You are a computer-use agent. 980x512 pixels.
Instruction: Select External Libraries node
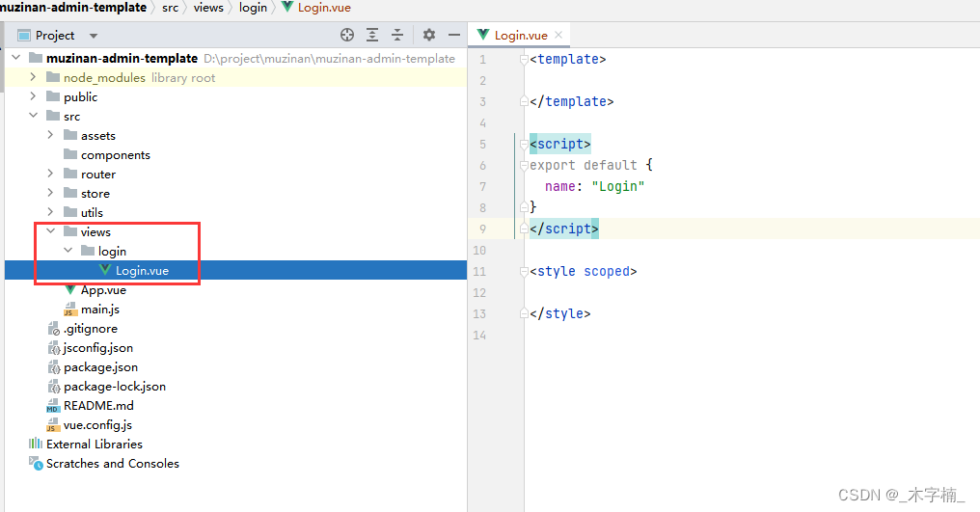coord(95,444)
